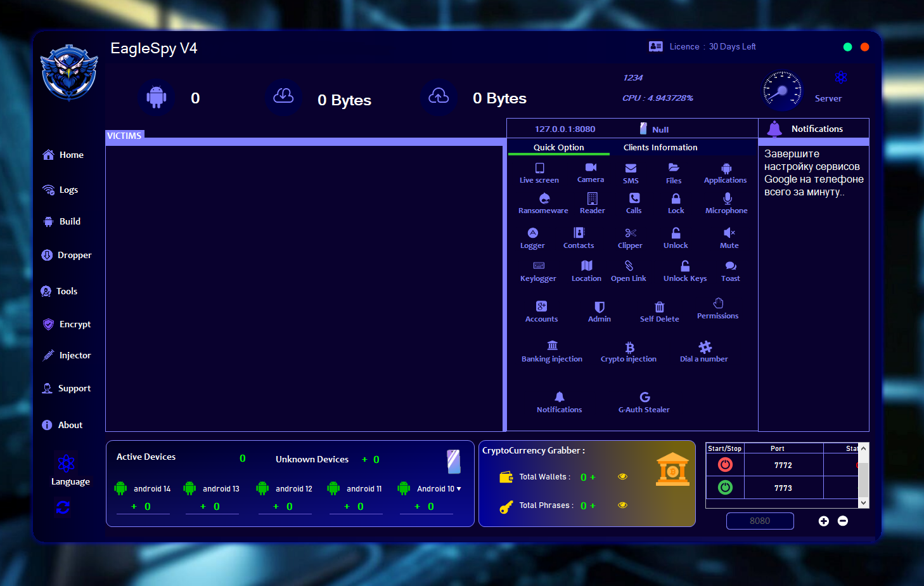Click the Self Delete trash option
This screenshot has width=924, height=586.
[x=660, y=311]
